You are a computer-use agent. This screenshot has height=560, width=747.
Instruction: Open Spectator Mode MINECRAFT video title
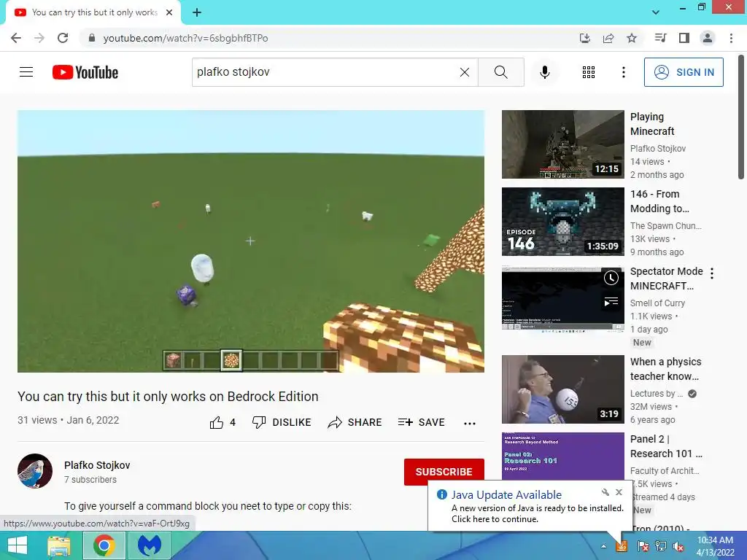click(x=667, y=278)
